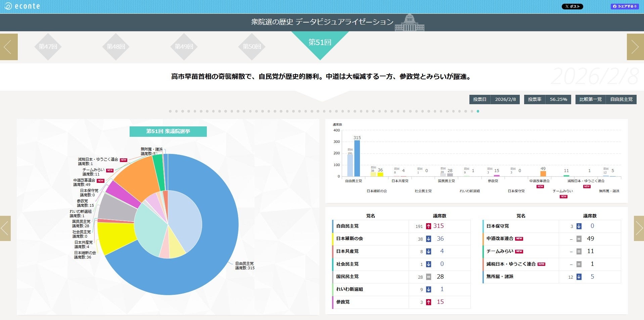Select the 第48回 election diamond
644x320 pixels.
(116, 47)
